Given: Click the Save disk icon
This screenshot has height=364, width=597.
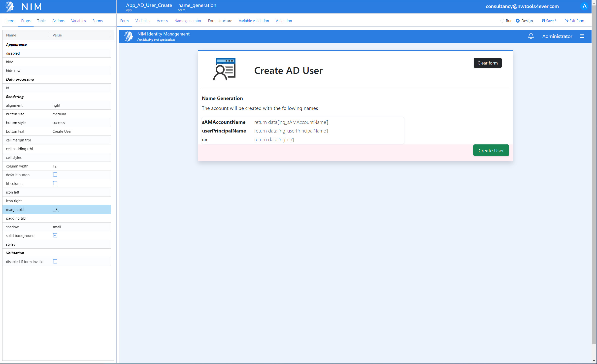Looking at the screenshot, I should click(x=543, y=21).
